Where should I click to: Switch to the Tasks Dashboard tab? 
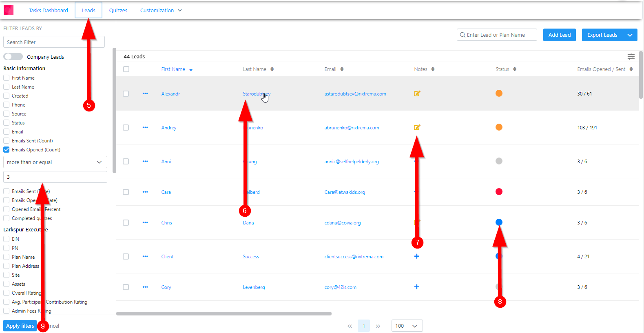(48, 11)
